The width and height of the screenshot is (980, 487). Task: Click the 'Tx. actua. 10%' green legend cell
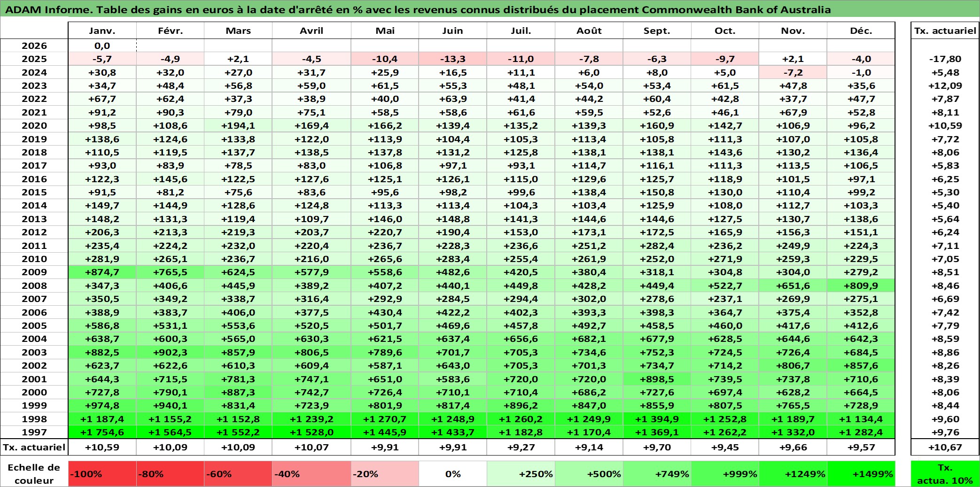click(x=945, y=474)
